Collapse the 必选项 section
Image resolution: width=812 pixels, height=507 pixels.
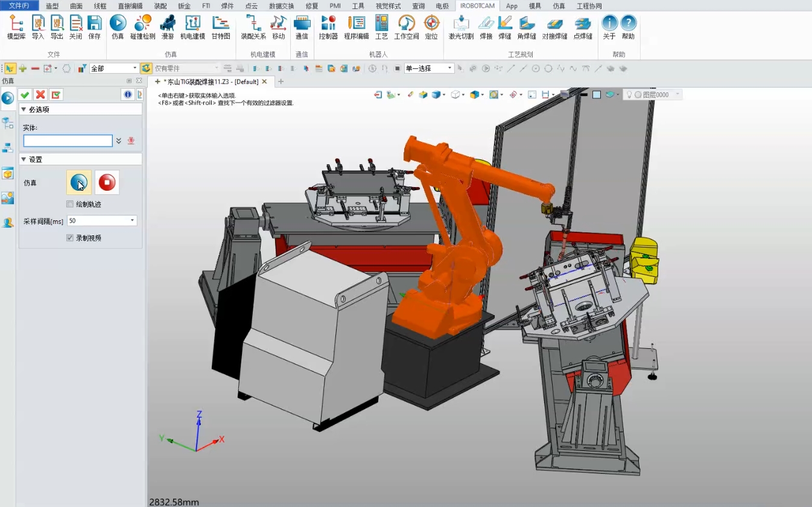(x=24, y=109)
